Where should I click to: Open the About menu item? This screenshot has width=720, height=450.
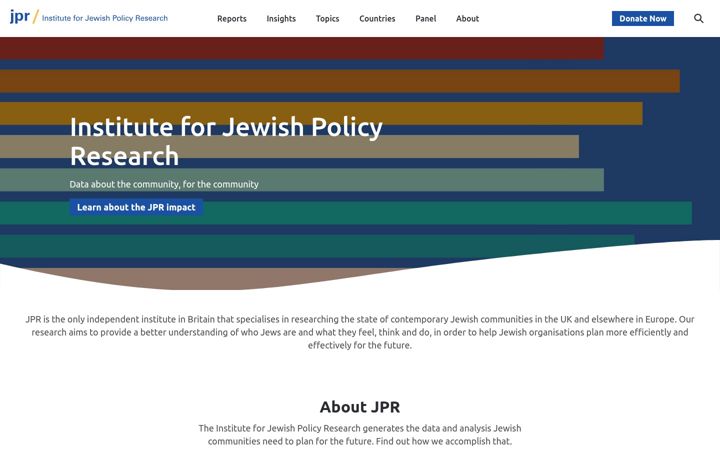click(x=467, y=19)
